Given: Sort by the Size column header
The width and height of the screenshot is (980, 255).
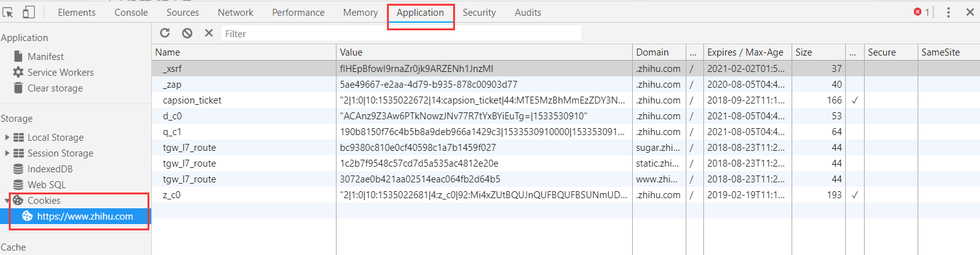Looking at the screenshot, I should pos(819,52).
